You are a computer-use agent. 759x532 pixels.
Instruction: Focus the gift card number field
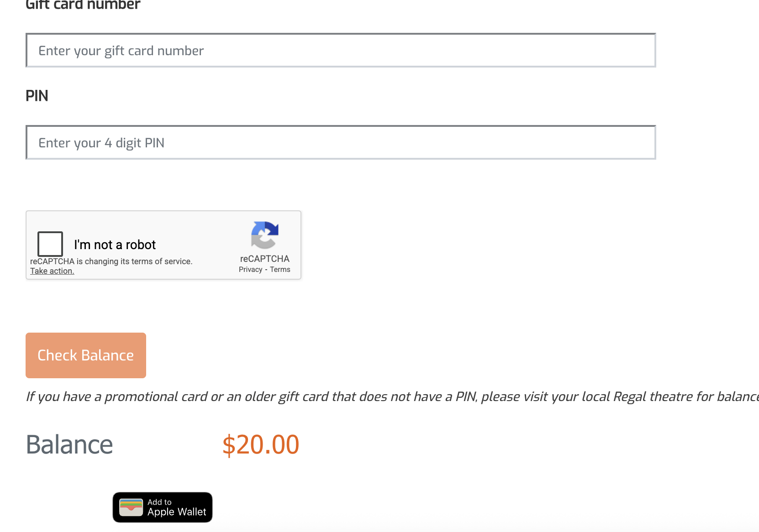click(x=341, y=51)
